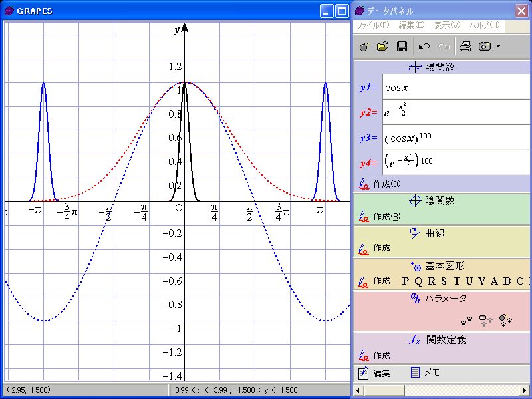
Task: Click the 編集 button at the bottom
Action: pyautogui.click(x=374, y=373)
